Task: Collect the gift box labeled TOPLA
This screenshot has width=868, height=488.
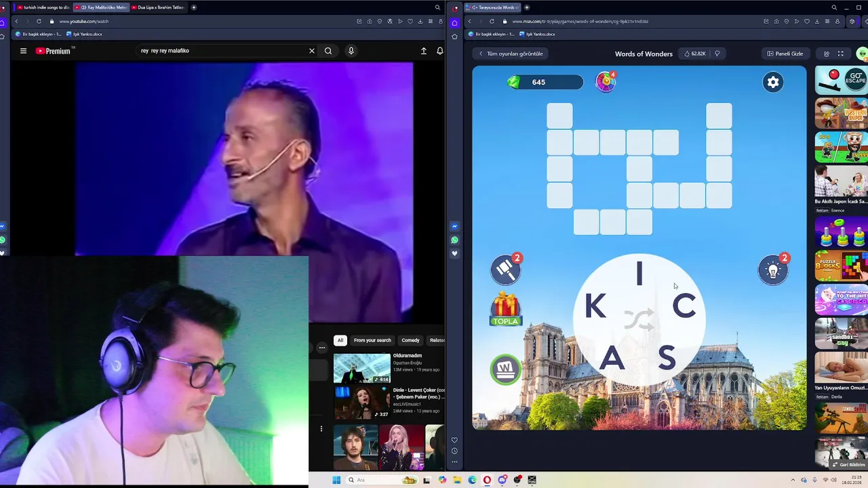Action: pyautogui.click(x=505, y=309)
